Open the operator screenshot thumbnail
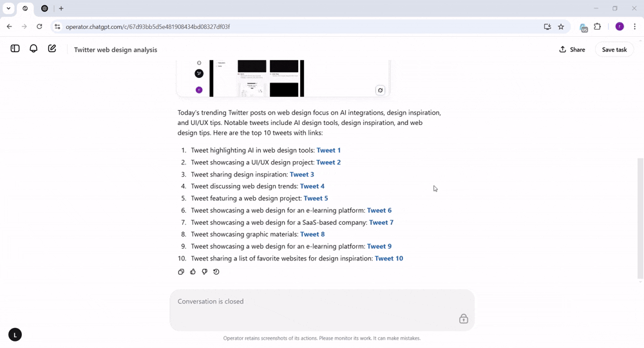This screenshot has height=348, width=644. (x=283, y=78)
